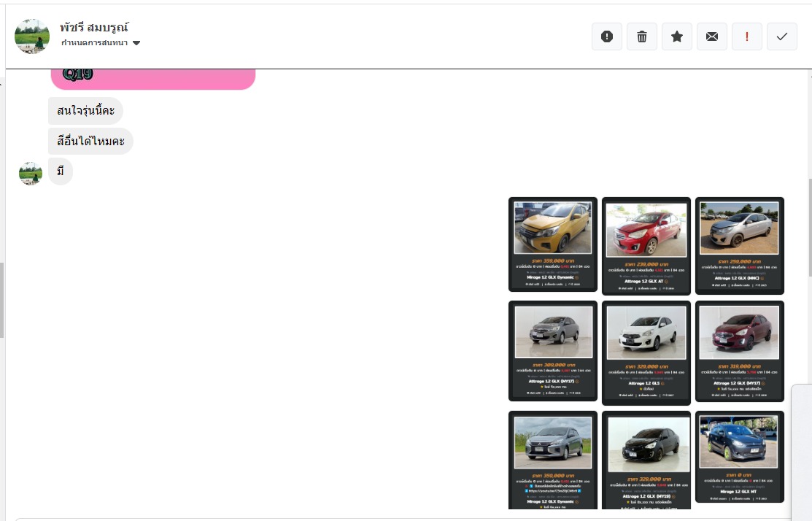Open black Attrage 329,000 baht image
Viewport: 812px width, 521px height.
[646, 460]
